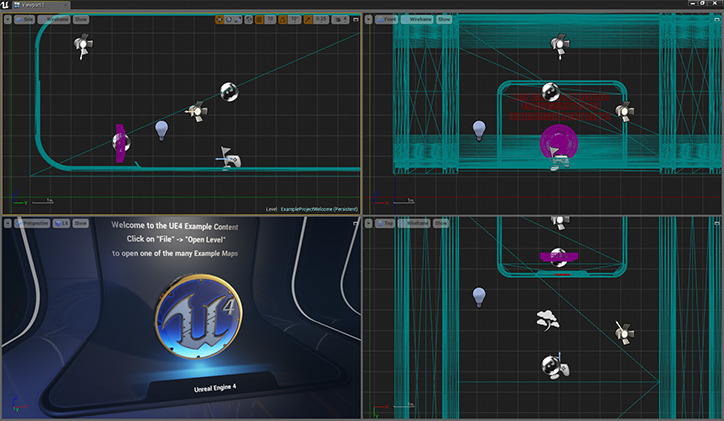
Task: Open Show menu in Perspective viewport
Action: (80, 223)
